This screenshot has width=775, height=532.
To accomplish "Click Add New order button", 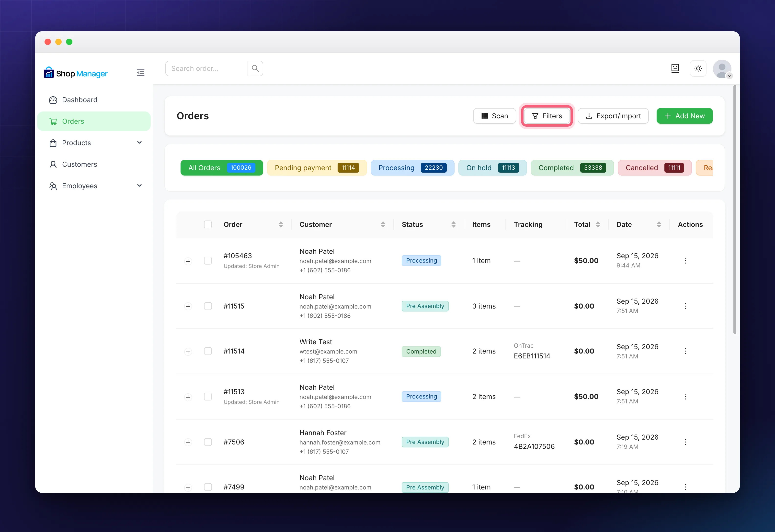I will [684, 116].
